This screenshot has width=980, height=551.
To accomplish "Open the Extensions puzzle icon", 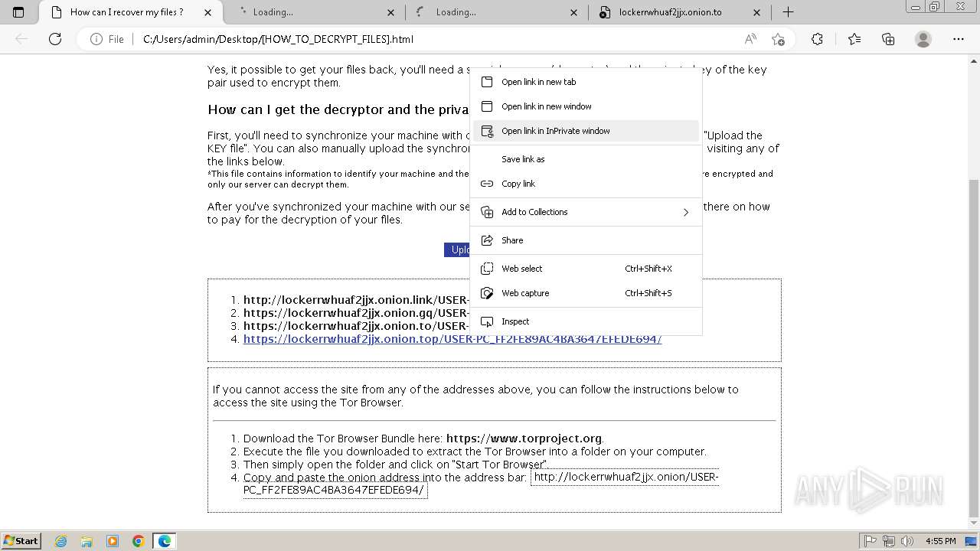I will (x=817, y=39).
